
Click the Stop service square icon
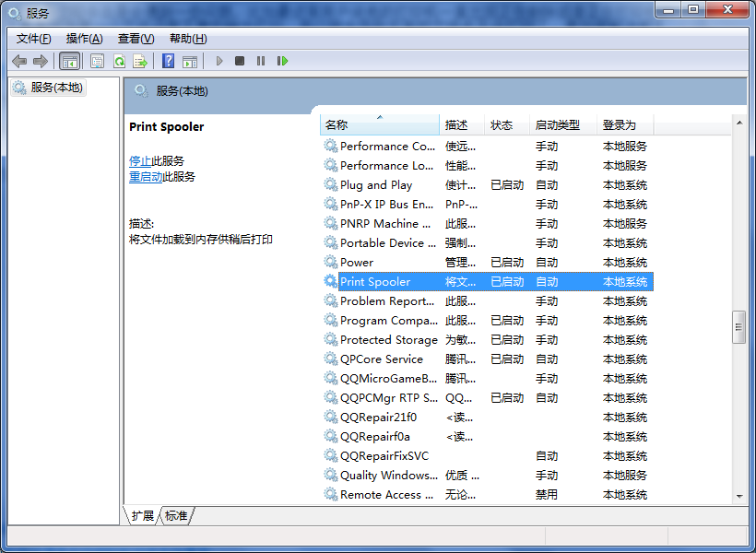[x=240, y=61]
